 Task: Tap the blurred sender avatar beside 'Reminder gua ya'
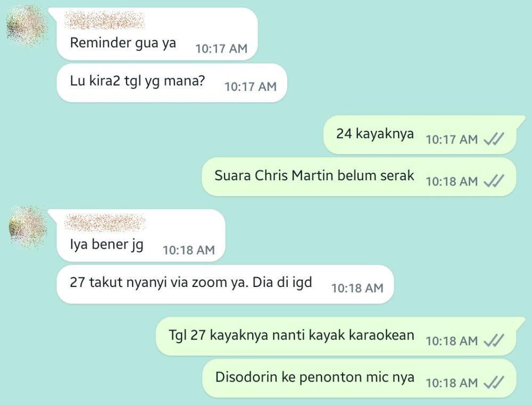pos(27,26)
